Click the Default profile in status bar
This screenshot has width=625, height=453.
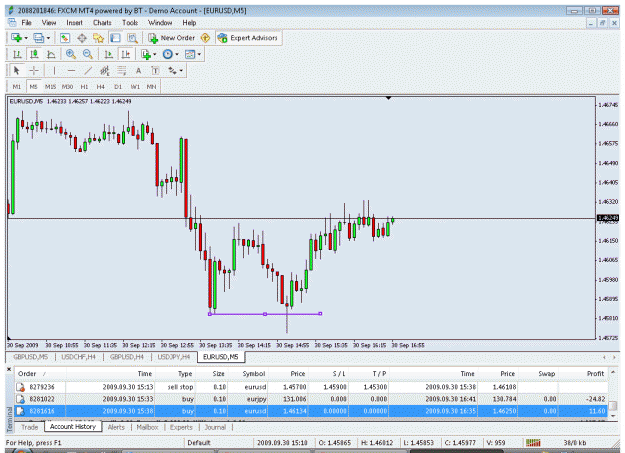point(199,443)
